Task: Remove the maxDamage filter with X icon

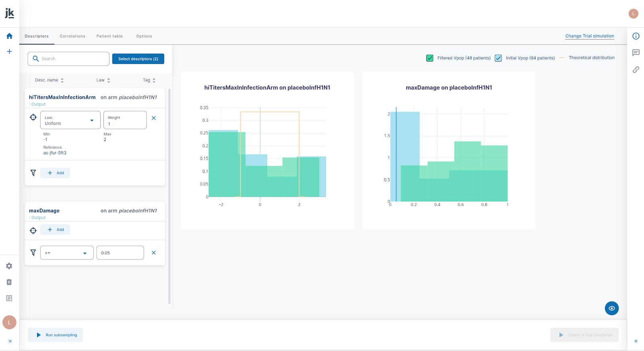Action: pyautogui.click(x=153, y=253)
